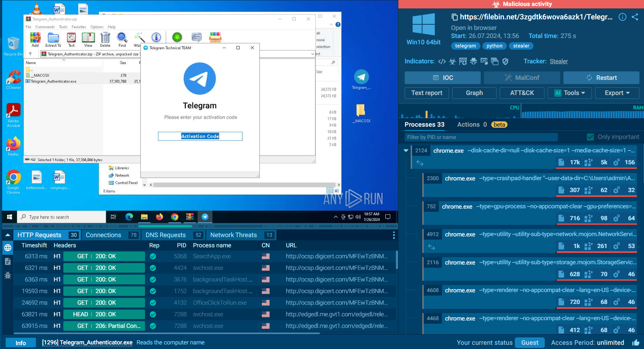Click the ATT&CK button
This screenshot has width=644, height=349.
(x=522, y=93)
